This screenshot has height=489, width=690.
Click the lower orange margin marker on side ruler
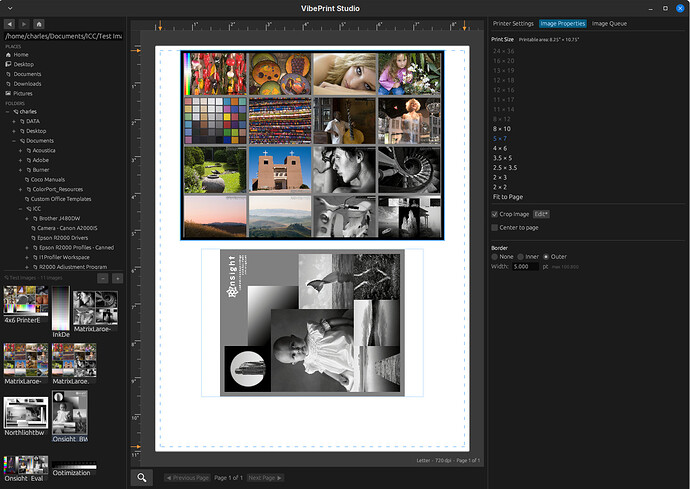pyautogui.click(x=136, y=447)
